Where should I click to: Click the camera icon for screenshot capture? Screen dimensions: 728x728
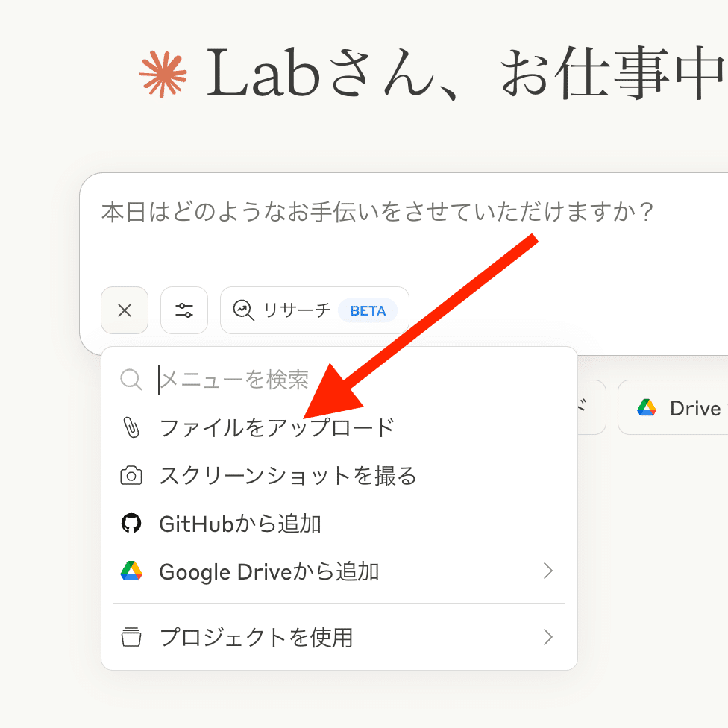131,476
